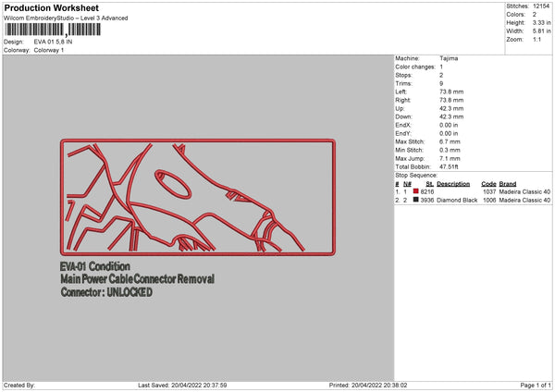Click the Max Stitch value 6.7 mm
This screenshot has height=392, width=555.
[450, 141]
